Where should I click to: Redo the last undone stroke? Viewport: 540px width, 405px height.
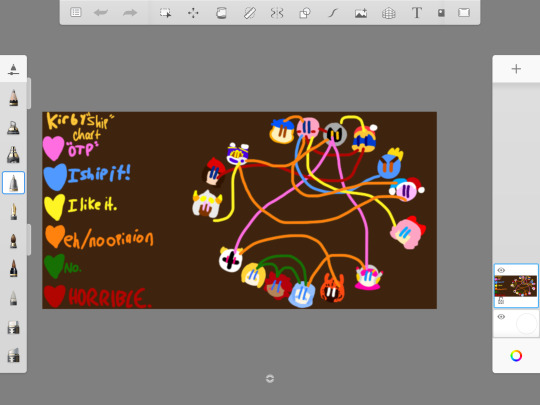coord(130,13)
